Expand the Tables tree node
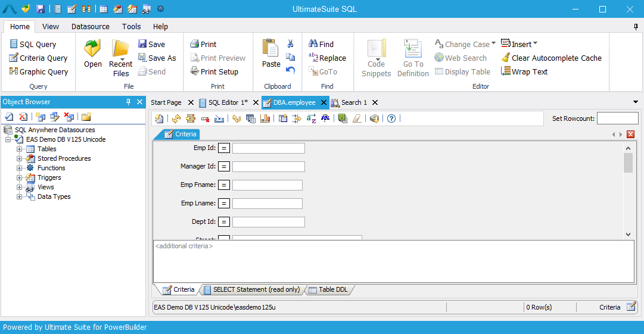The height and width of the screenshot is (334, 644). coord(20,149)
